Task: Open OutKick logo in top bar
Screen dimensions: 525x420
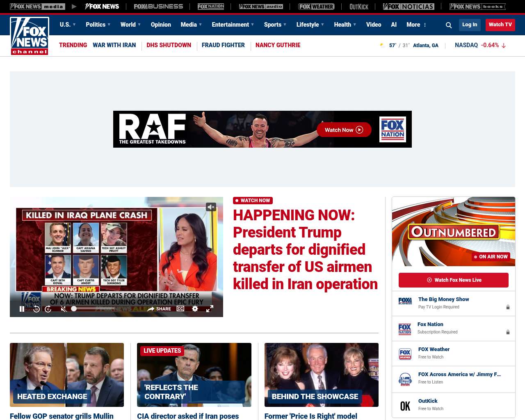Action: click(x=359, y=7)
